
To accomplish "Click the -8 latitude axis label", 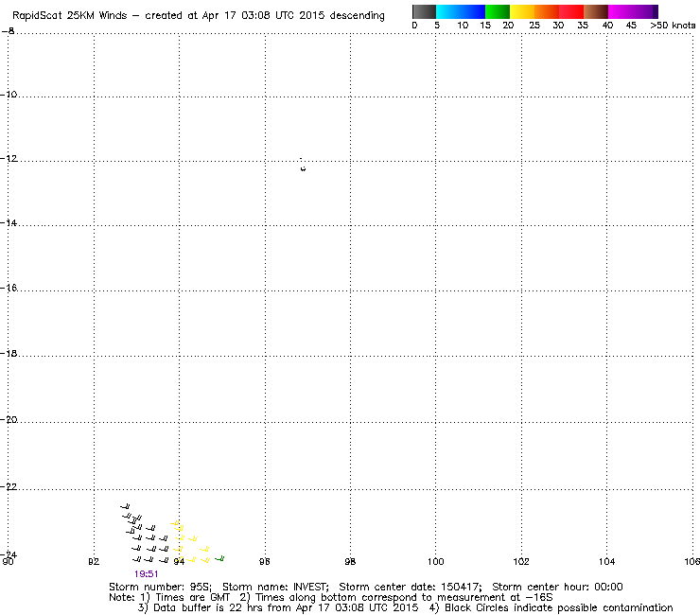I will point(8,31).
